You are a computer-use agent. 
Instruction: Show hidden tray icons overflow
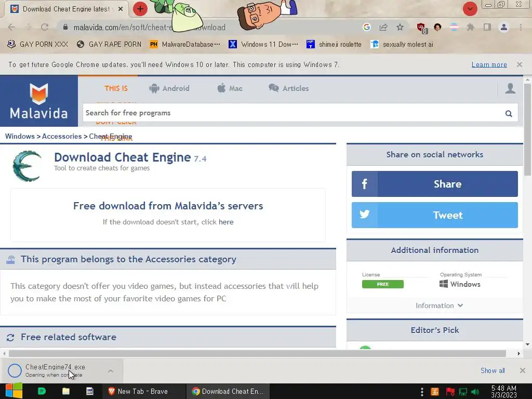click(x=422, y=392)
